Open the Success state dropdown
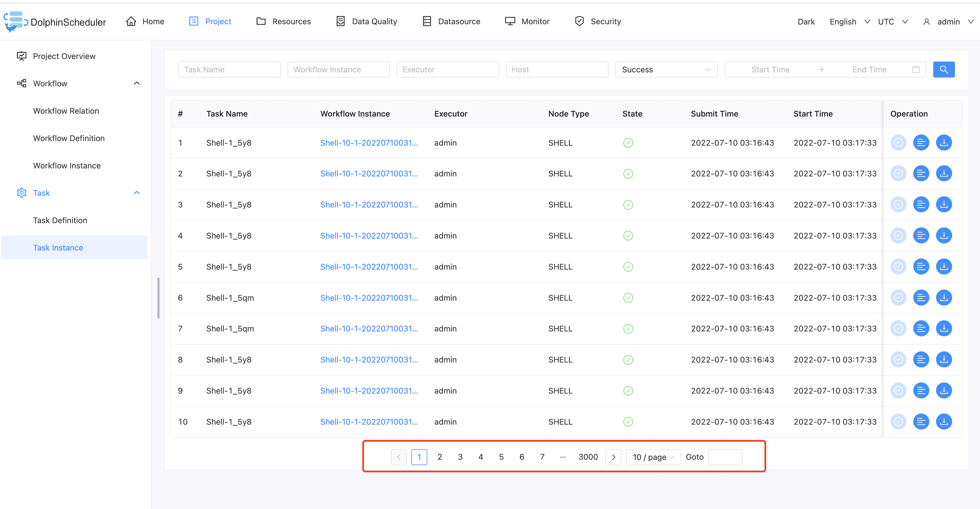The image size is (980, 509). 666,70
